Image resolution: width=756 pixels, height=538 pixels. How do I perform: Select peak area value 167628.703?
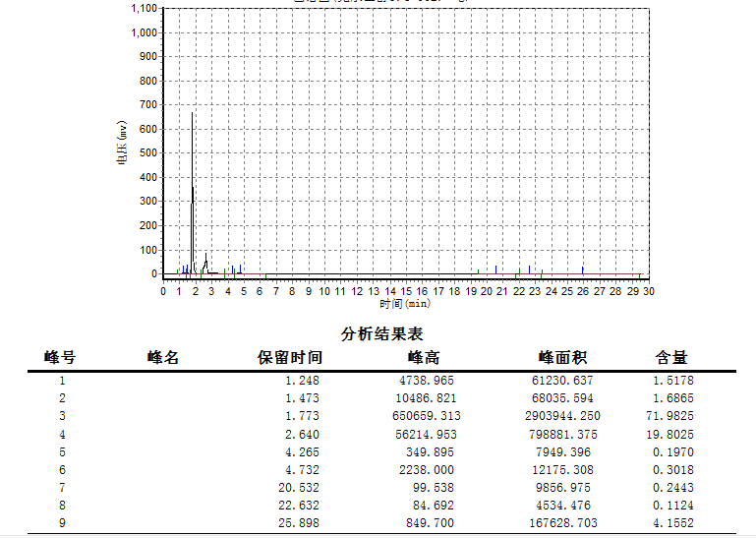[x=562, y=523]
